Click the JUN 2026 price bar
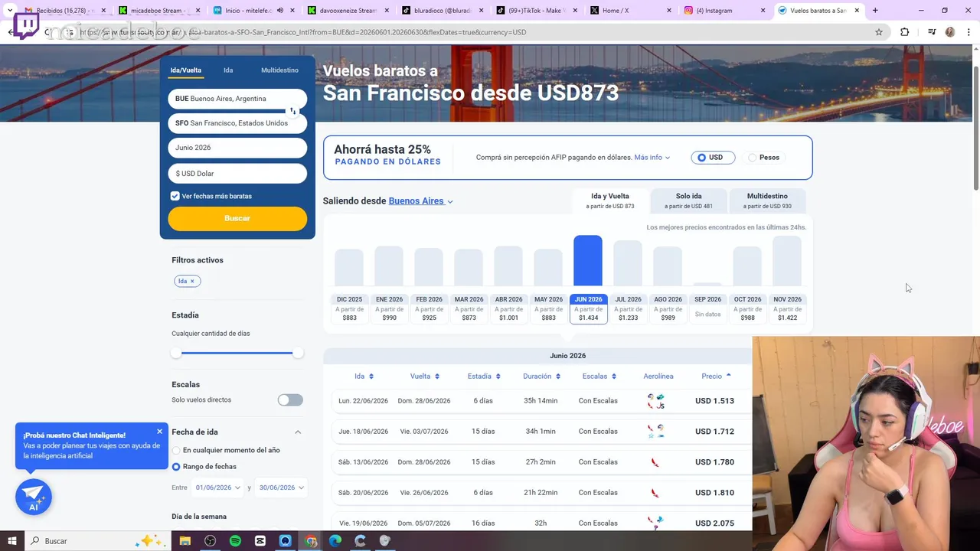 pos(588,261)
